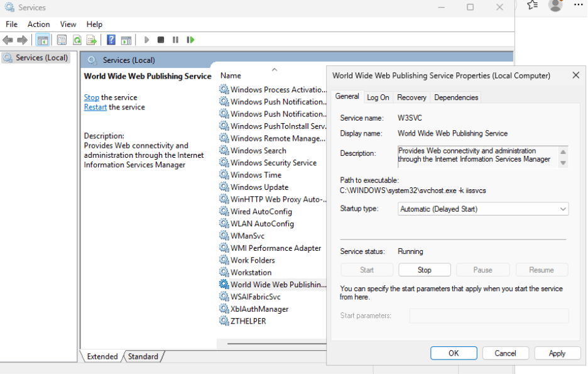
Task: Refresh the services list via toolbar icon
Action: [76, 40]
